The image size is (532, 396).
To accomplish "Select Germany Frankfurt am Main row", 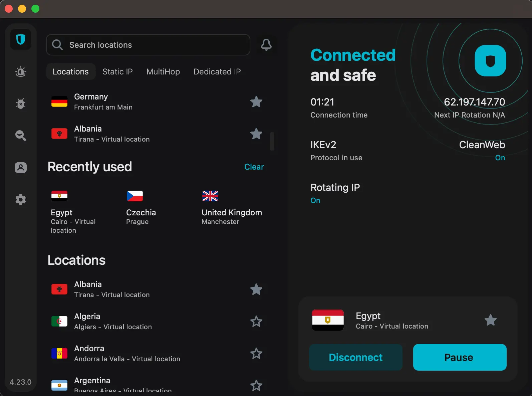I will pyautogui.click(x=157, y=102).
